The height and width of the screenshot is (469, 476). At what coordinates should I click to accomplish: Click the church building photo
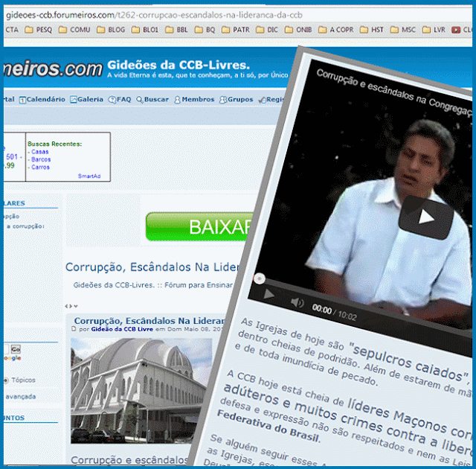[141, 391]
